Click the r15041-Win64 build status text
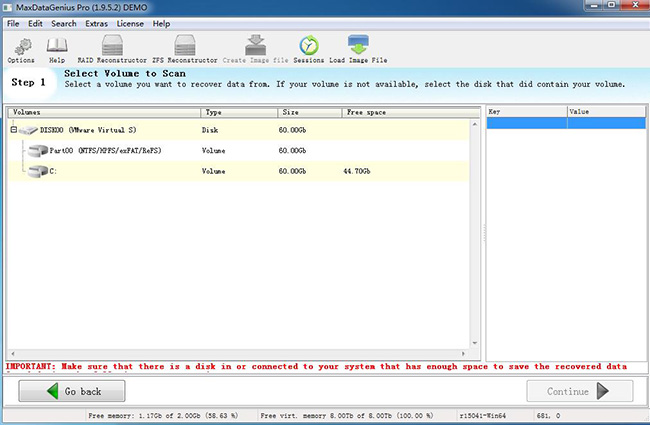 point(483,415)
